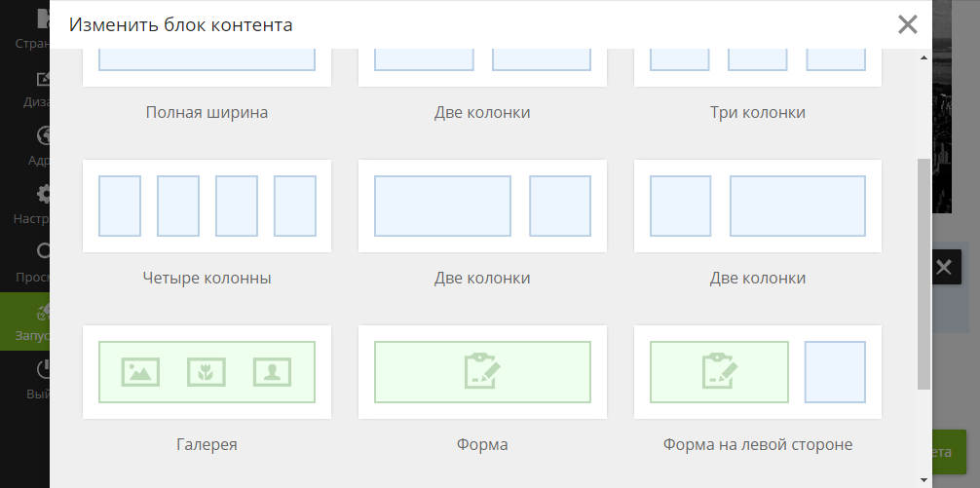Select the Полная ширина layout thumbnail

point(207,67)
